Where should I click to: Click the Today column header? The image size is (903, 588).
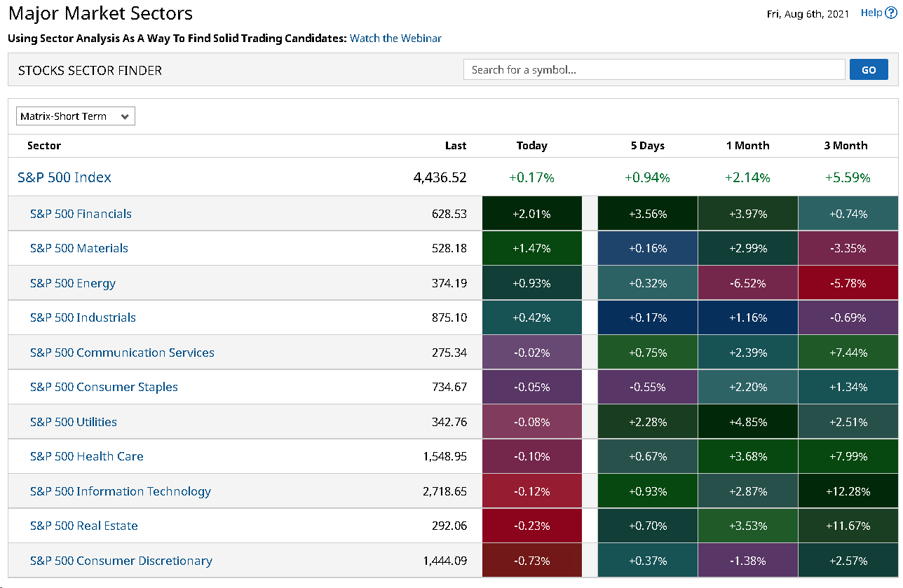click(x=532, y=146)
